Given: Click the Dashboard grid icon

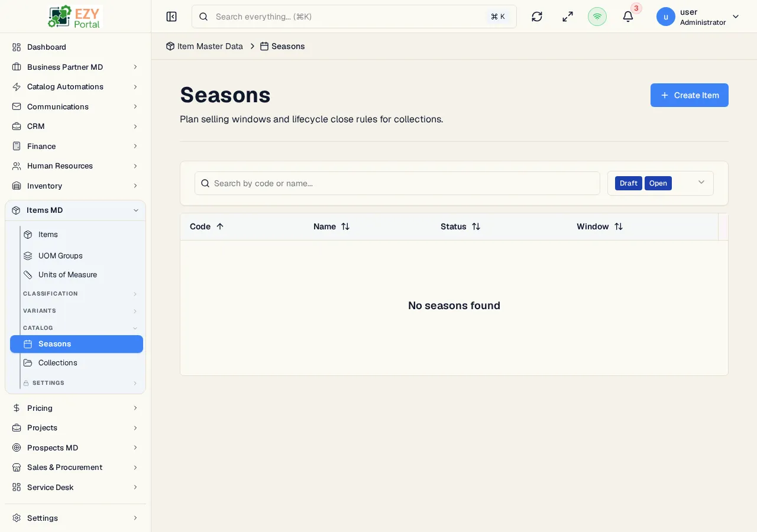Looking at the screenshot, I should tap(17, 47).
